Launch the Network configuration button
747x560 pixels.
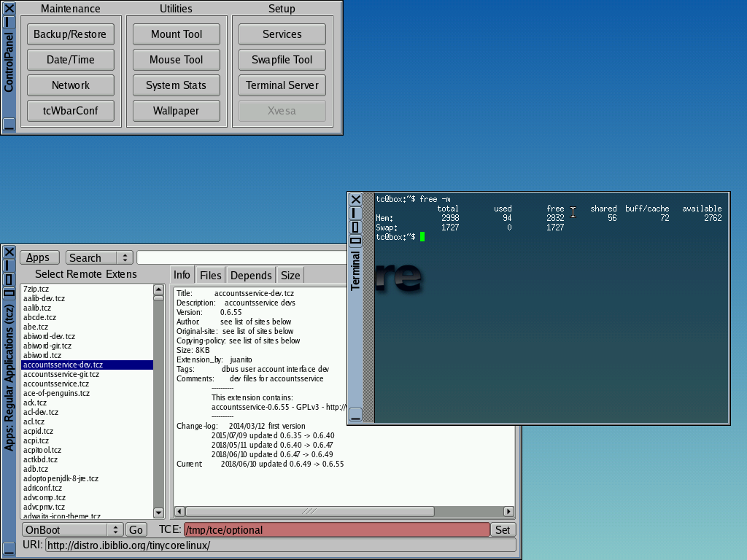[x=70, y=85]
